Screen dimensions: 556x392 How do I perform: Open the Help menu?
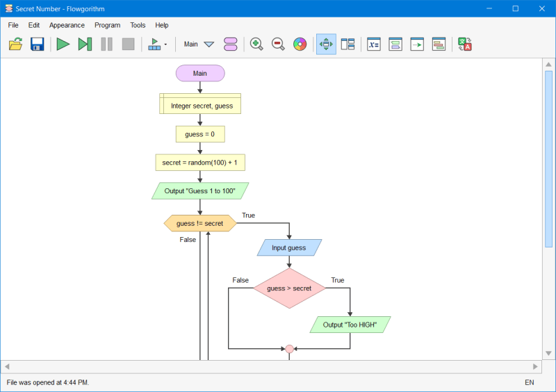click(162, 25)
